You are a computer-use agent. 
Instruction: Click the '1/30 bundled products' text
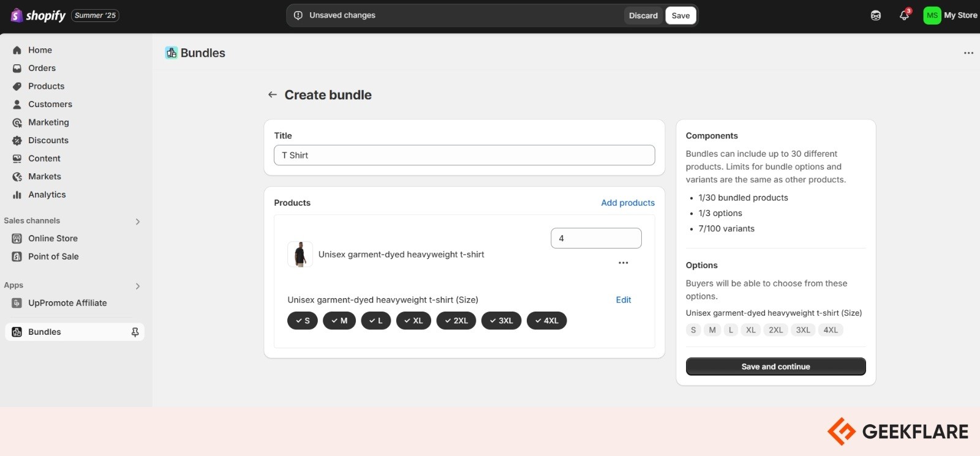pyautogui.click(x=743, y=198)
